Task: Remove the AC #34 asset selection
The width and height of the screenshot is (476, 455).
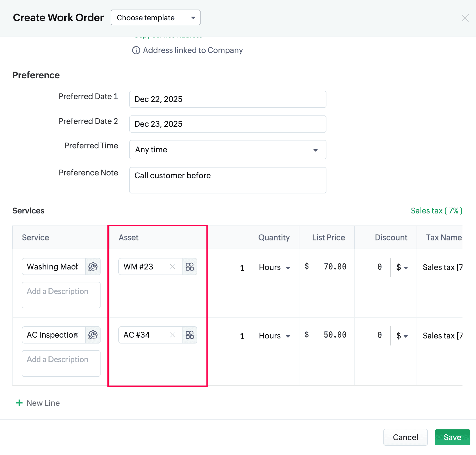Action: coord(173,335)
